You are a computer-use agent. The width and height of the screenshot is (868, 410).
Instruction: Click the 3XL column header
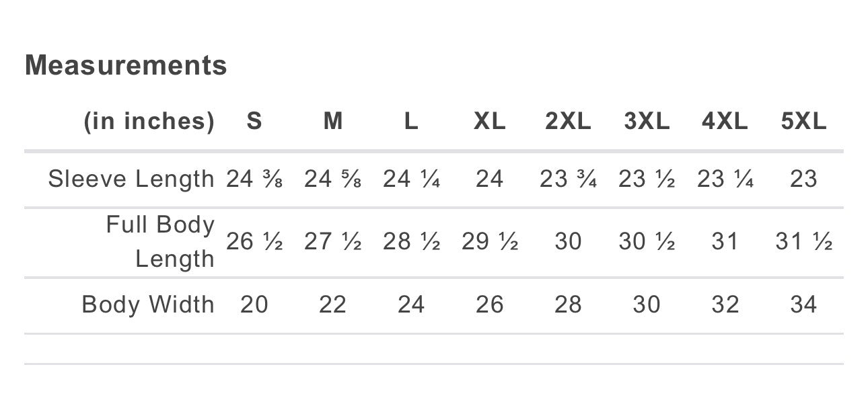point(647,121)
